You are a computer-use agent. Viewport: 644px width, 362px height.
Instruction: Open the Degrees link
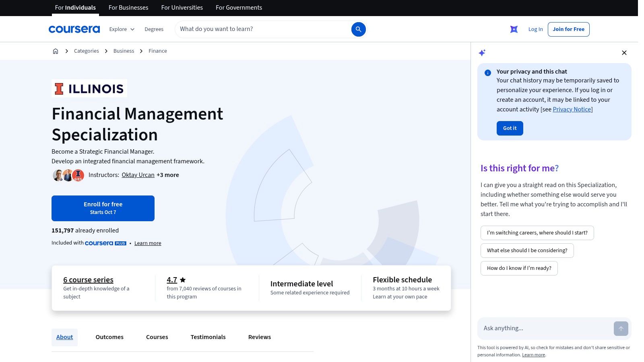[154, 29]
